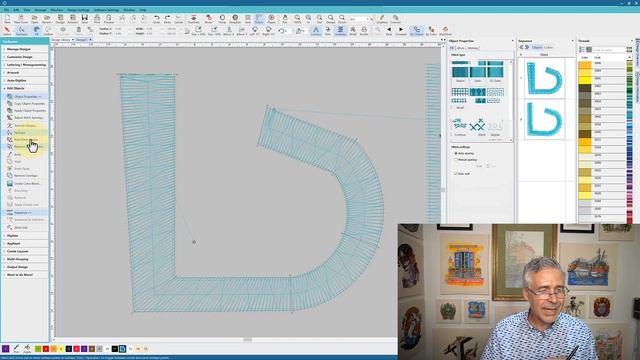Switch to the Design Library tab
The height and width of the screenshot is (360, 640).
coord(62,40)
